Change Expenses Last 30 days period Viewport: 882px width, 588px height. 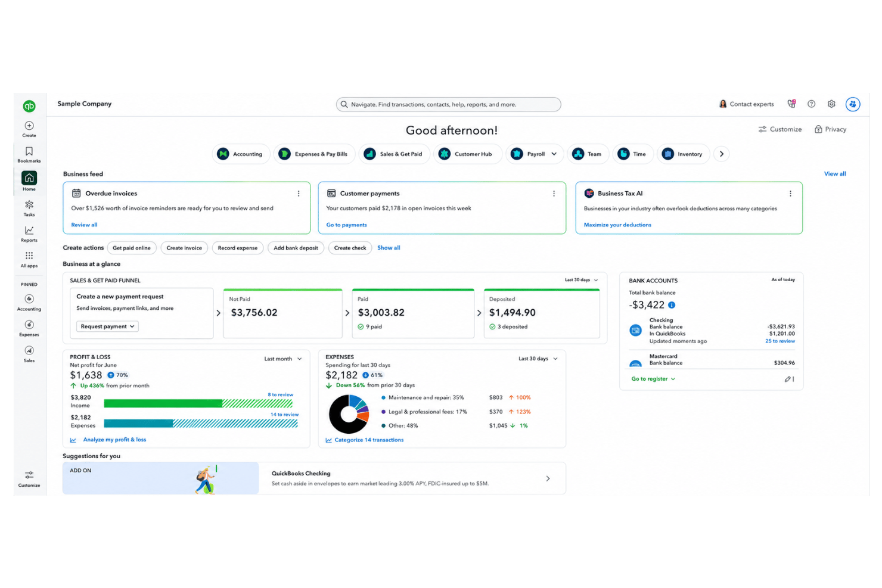tap(538, 359)
